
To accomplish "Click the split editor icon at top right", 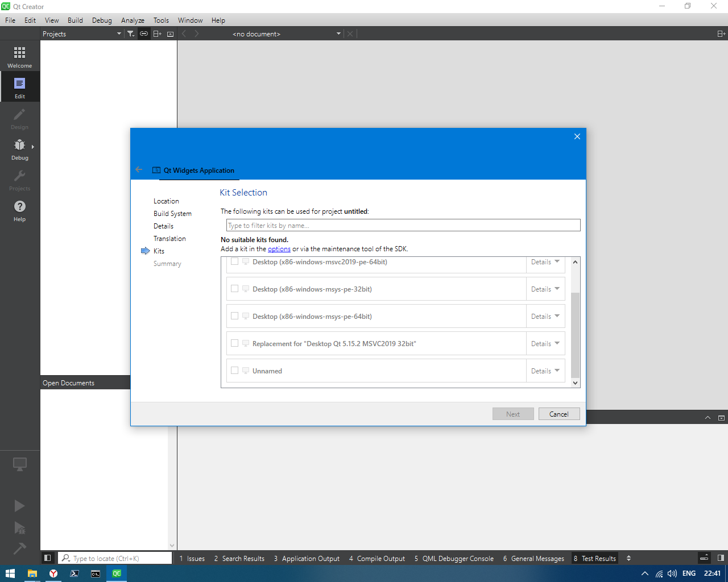I will click(x=721, y=34).
